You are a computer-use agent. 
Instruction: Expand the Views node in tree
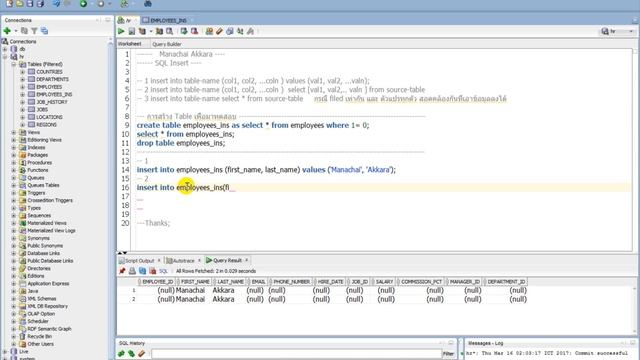pos(13,132)
